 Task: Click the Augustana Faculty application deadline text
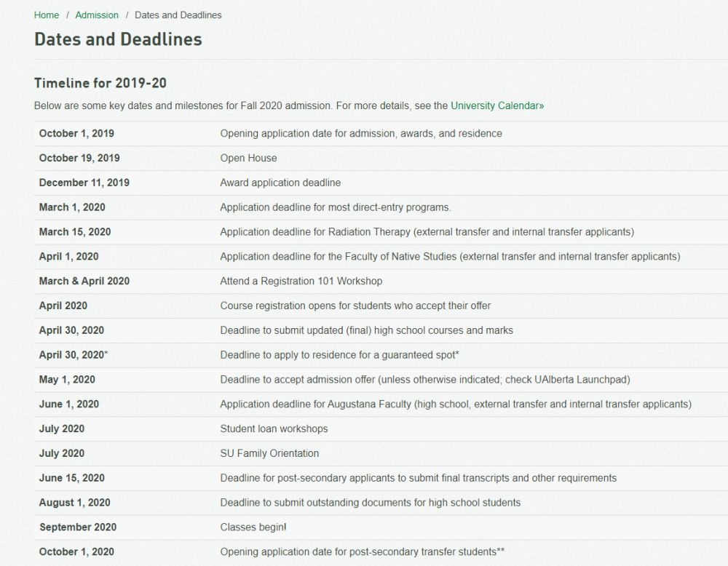(456, 404)
